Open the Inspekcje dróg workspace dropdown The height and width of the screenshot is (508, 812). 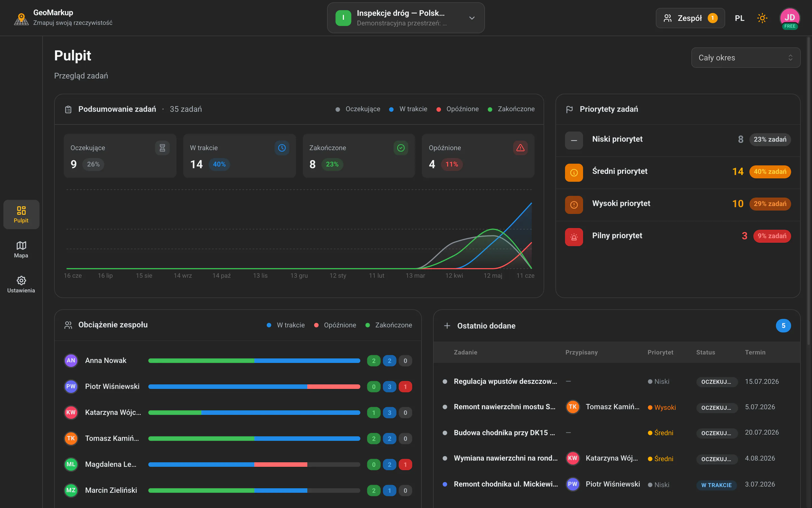click(x=406, y=18)
